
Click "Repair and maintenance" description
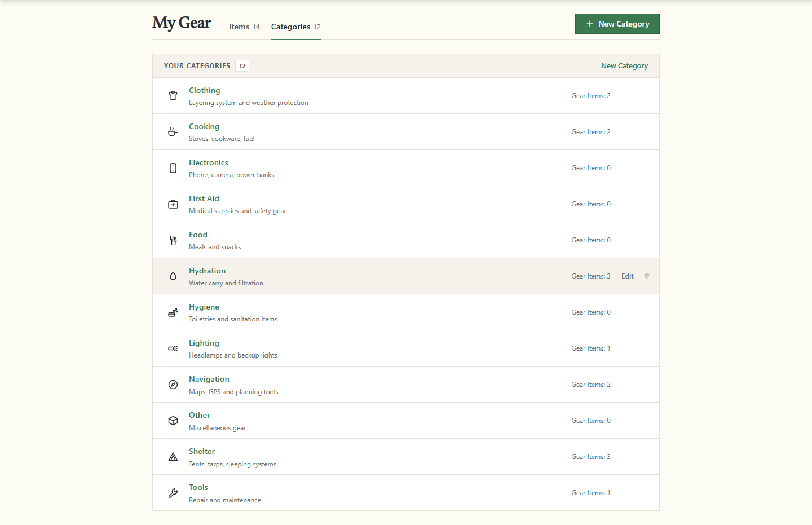(x=225, y=500)
